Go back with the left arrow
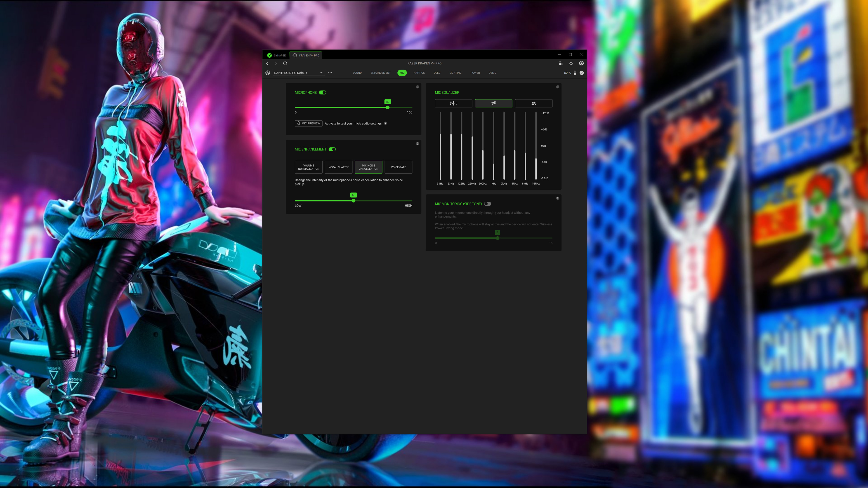The width and height of the screenshot is (868, 488). click(267, 63)
